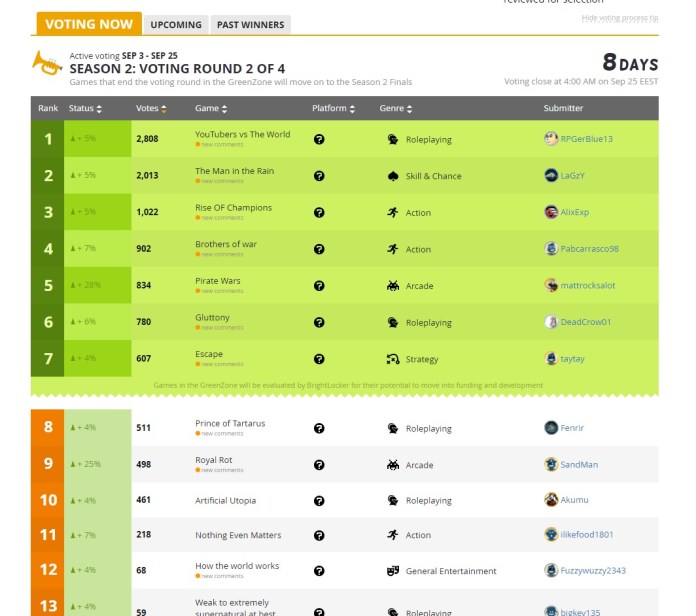Screen dimensions: 696x616
Task: Open the Upcoming tab
Action: click(176, 25)
